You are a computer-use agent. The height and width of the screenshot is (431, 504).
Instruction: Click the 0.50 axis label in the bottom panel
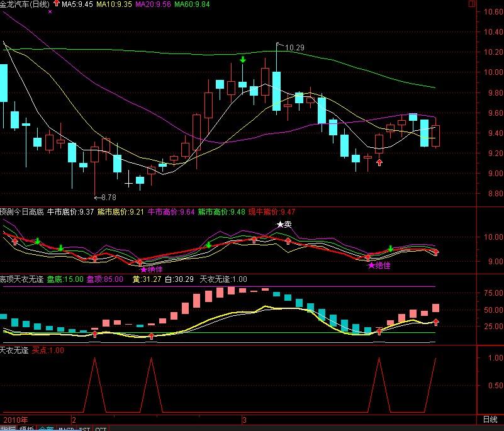coord(495,385)
